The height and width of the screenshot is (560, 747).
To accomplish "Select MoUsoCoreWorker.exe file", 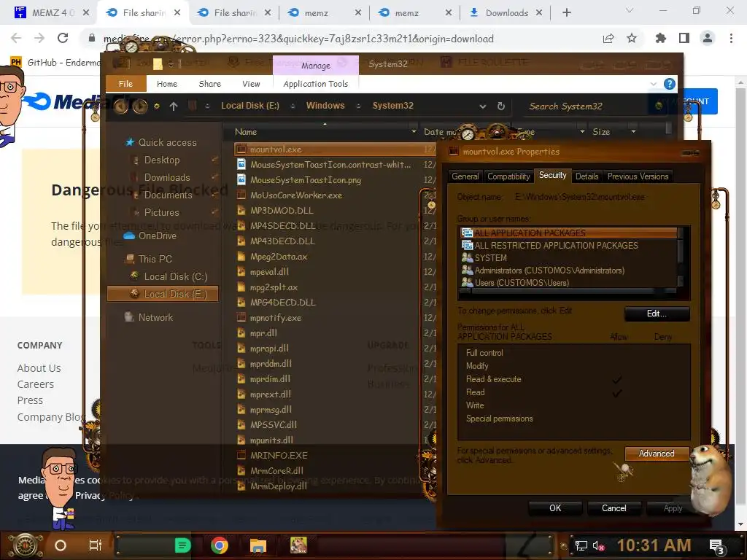I will pos(296,195).
